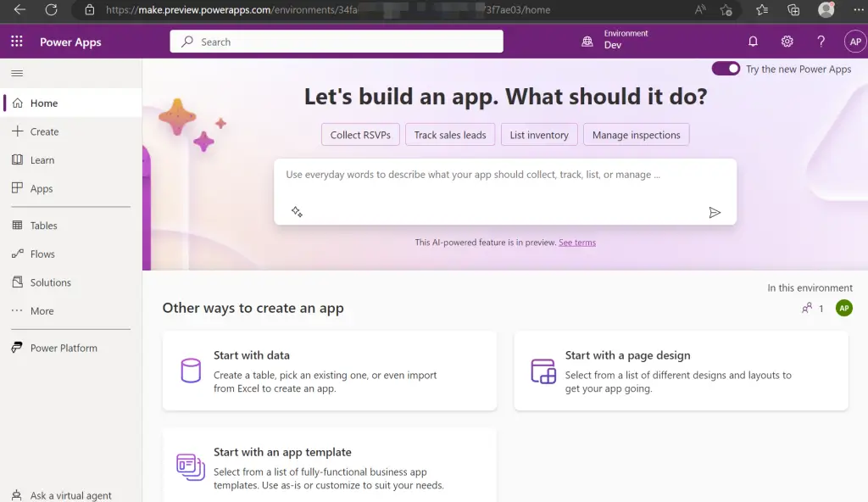Viewport: 868px width, 502px height.
Task: Open Tables in sidebar
Action: (x=71, y=226)
